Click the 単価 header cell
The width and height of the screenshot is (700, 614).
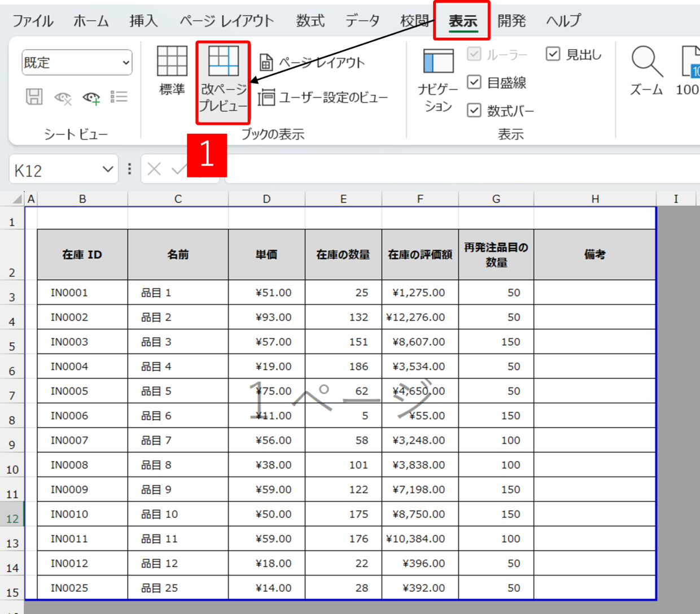(266, 255)
